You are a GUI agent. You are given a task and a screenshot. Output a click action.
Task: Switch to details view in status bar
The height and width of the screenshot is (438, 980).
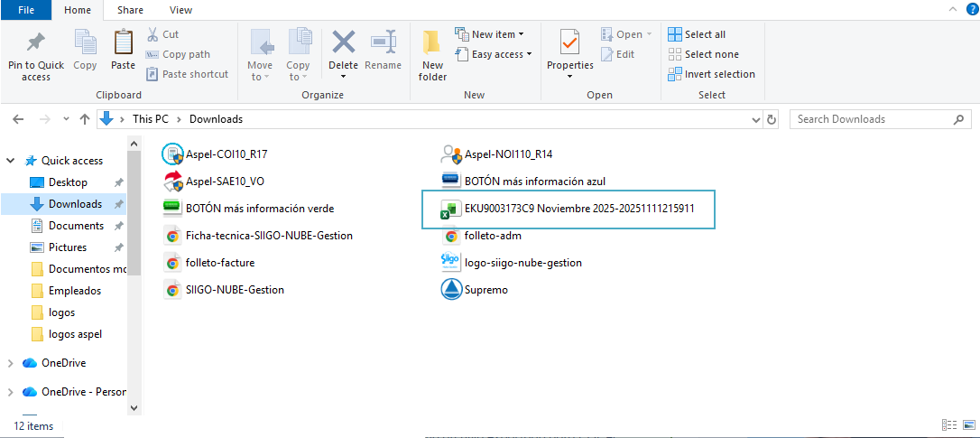948,425
